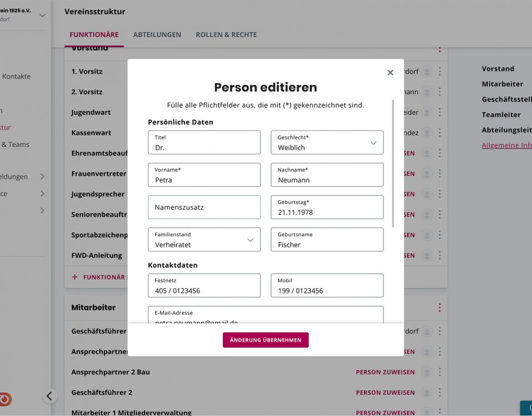Open the three-dot menu for 1. Vorsitz
Image resolution: width=532 pixels, height=416 pixels.
click(439, 72)
